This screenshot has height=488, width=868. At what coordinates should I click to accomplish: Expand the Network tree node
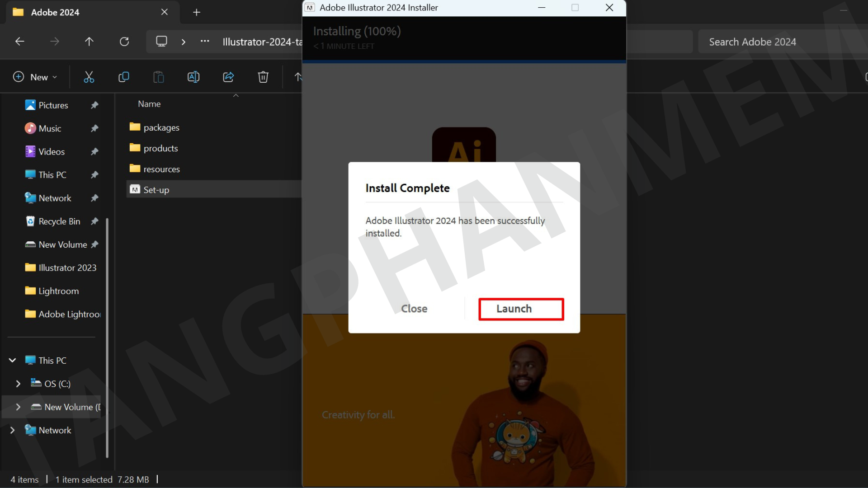(13, 430)
